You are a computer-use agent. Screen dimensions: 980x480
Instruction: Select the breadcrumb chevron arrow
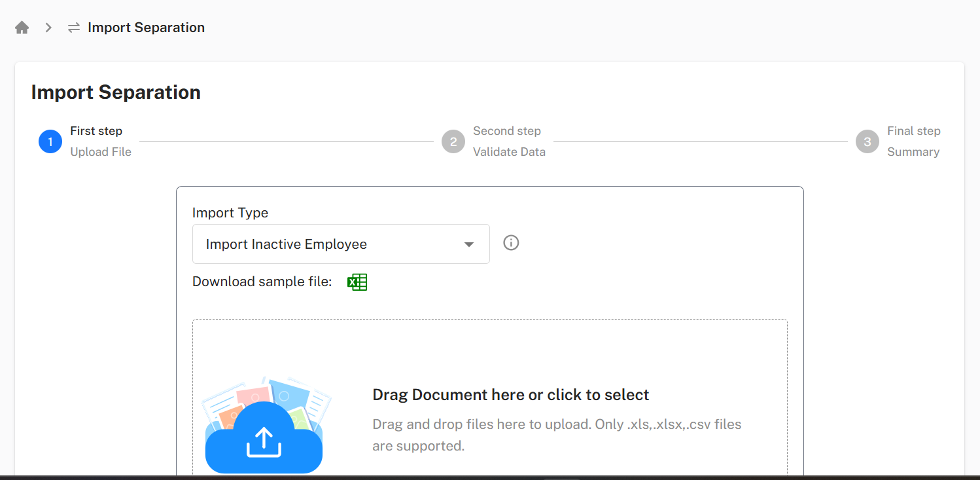(x=47, y=28)
